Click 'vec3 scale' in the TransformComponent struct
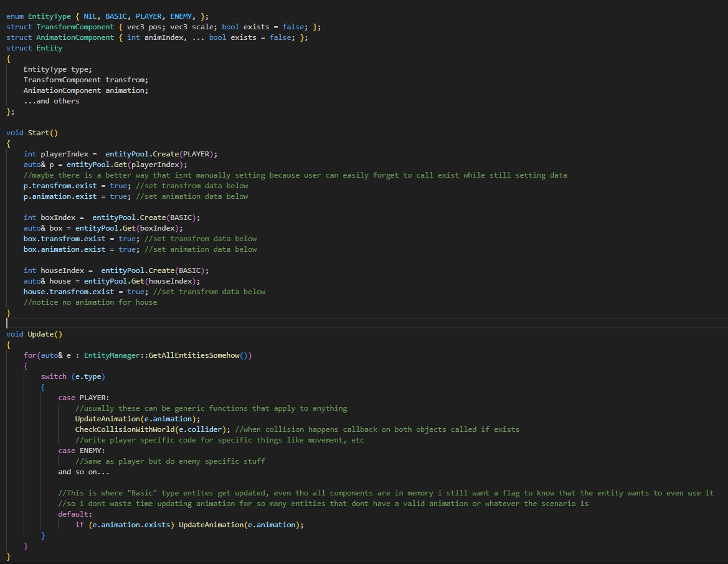Image resolution: width=728 pixels, height=564 pixels. coord(192,27)
